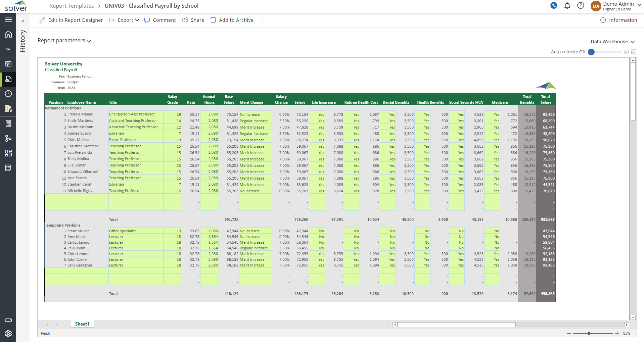Screen dimensions: 644x342
Task: Open the clock icon in sidebar
Action: coord(8,94)
